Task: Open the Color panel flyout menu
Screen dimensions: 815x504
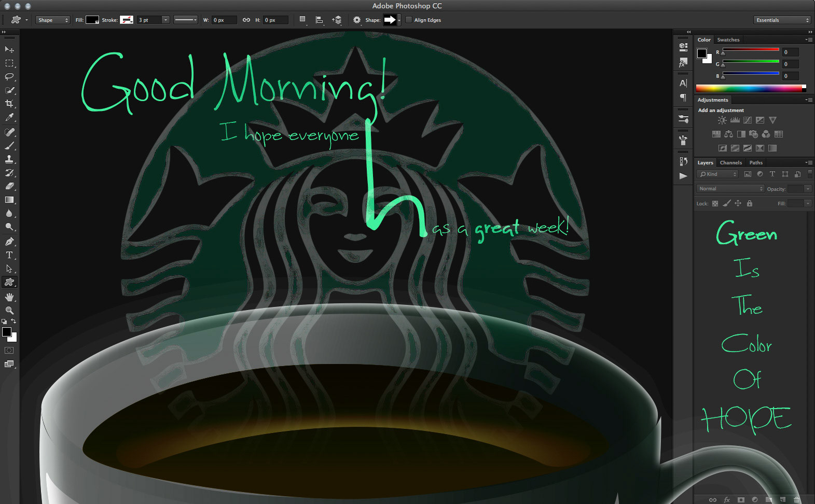Action: pos(809,40)
